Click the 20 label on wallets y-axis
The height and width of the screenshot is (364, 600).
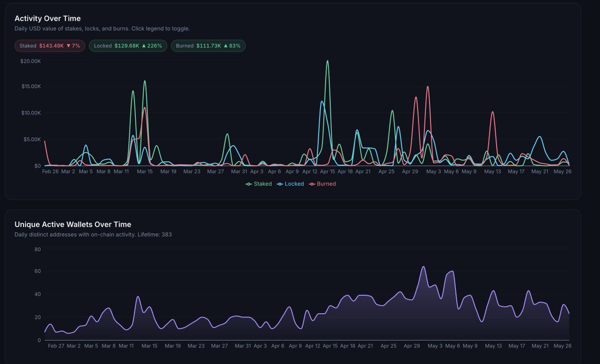[37, 317]
